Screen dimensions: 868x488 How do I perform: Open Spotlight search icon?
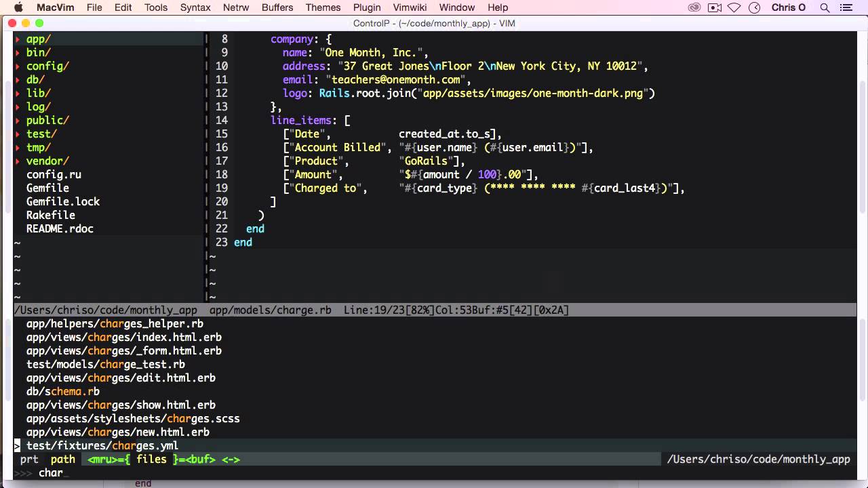pyautogui.click(x=825, y=7)
